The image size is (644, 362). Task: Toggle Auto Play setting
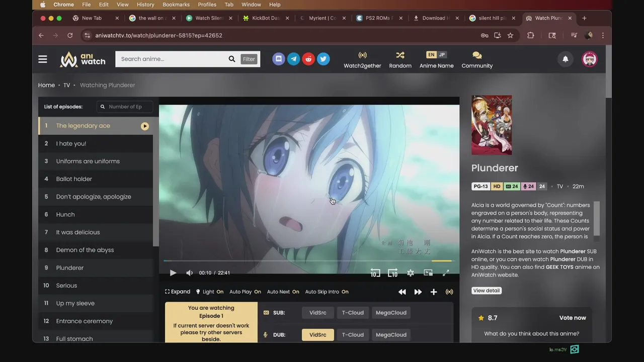tap(245, 292)
